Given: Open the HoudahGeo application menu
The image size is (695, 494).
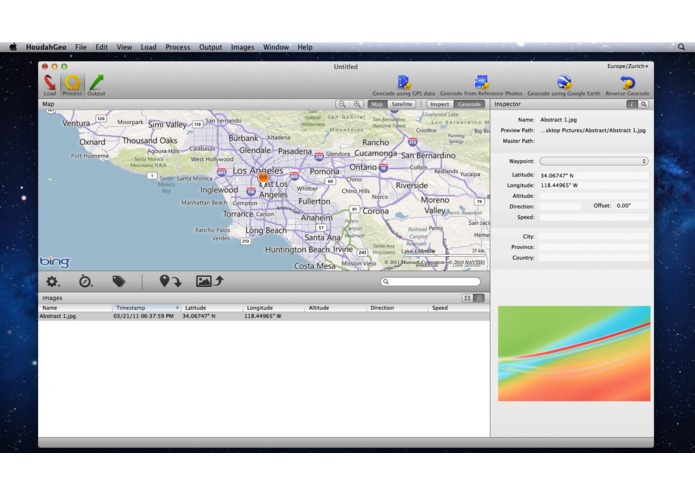Looking at the screenshot, I should point(46,47).
